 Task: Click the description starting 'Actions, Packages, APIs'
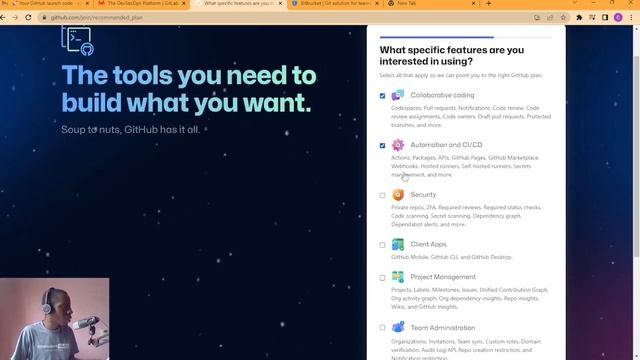(x=465, y=166)
